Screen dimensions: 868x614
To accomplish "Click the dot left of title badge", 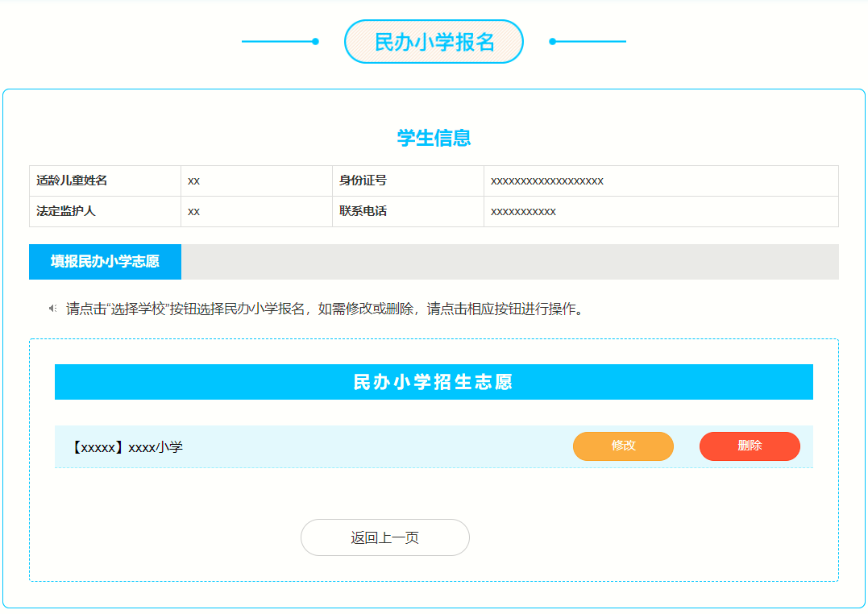I will [315, 41].
